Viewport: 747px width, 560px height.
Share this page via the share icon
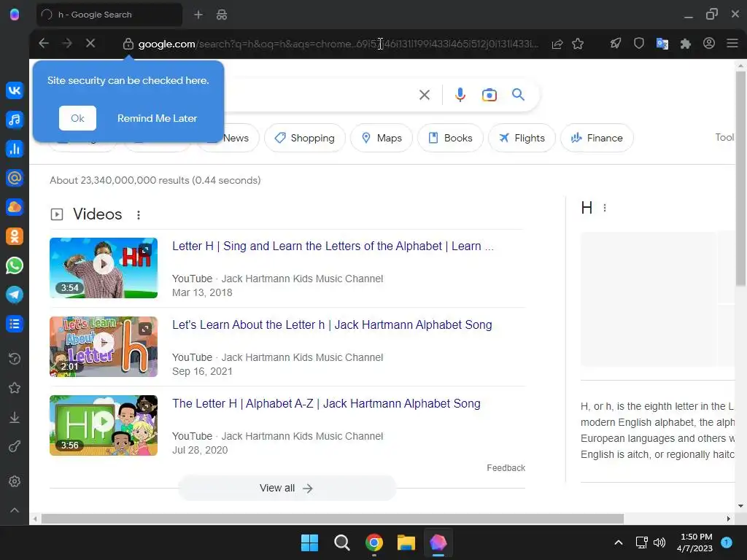pyautogui.click(x=557, y=44)
